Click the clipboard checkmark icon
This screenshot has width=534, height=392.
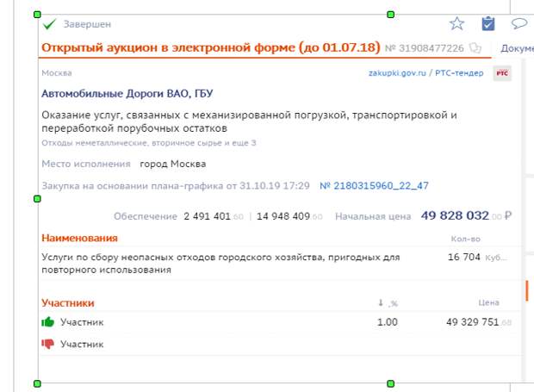click(x=488, y=23)
